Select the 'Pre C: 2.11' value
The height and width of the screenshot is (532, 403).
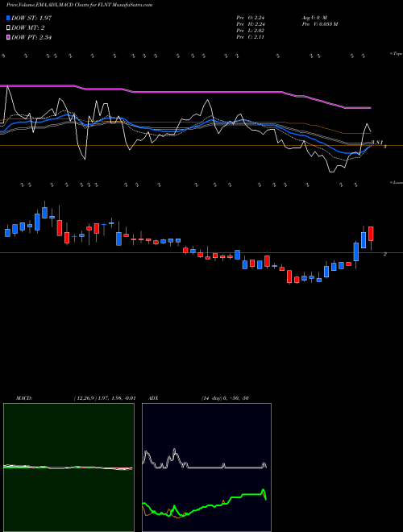point(251,37)
